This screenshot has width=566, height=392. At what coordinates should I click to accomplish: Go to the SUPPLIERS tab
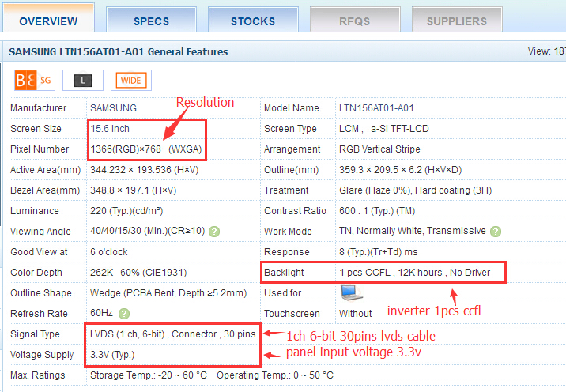tap(457, 21)
